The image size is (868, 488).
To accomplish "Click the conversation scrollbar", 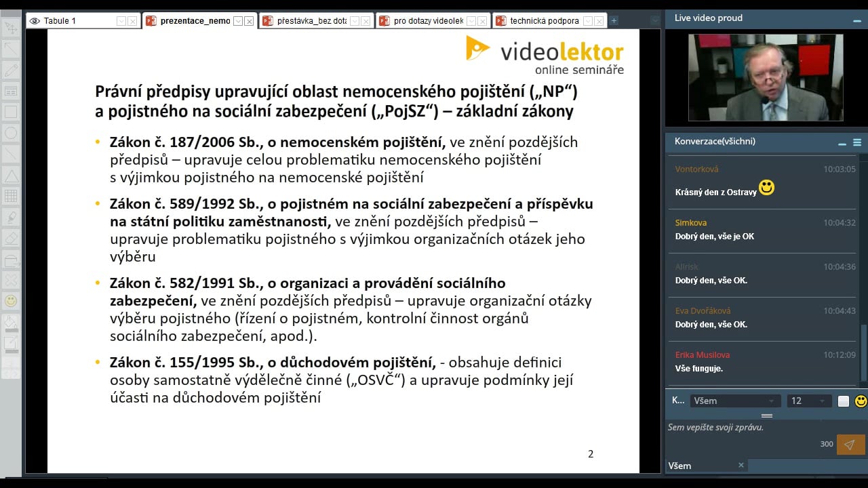I will pyautogui.click(x=864, y=353).
